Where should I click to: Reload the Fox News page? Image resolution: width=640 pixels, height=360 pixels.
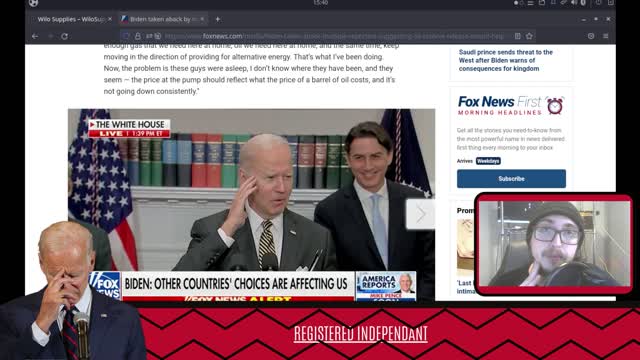[64, 36]
